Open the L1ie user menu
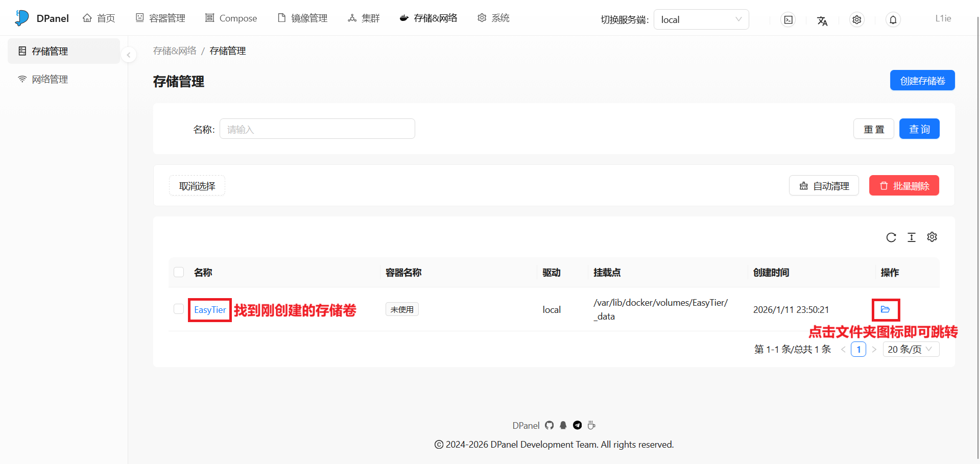Viewport: 980px width, 464px height. (943, 18)
